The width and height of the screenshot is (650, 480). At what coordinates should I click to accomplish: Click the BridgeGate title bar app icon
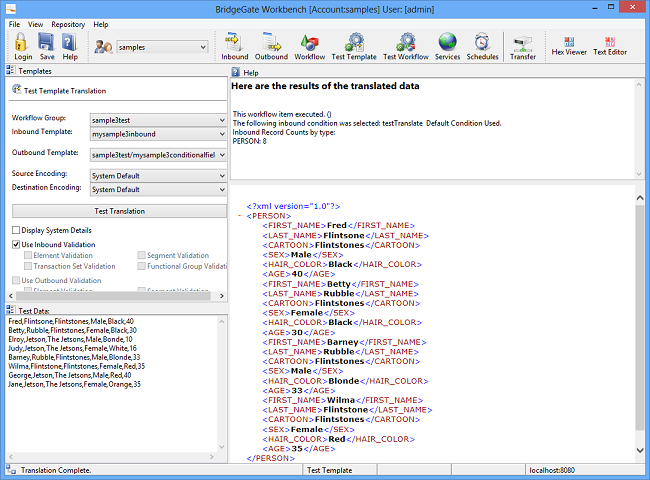(x=11, y=8)
